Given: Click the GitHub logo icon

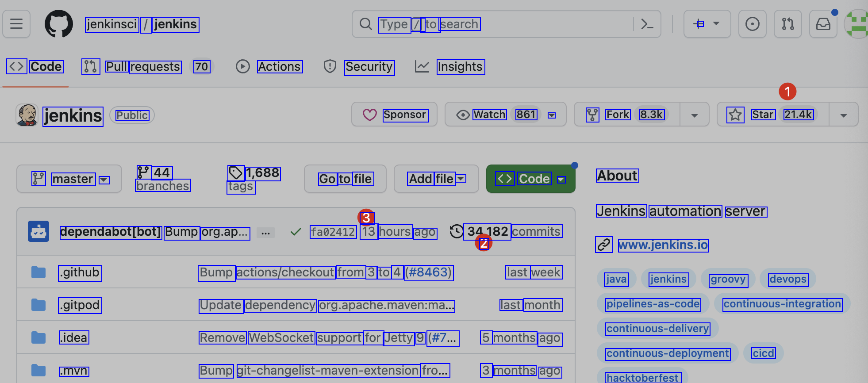Looking at the screenshot, I should (58, 24).
